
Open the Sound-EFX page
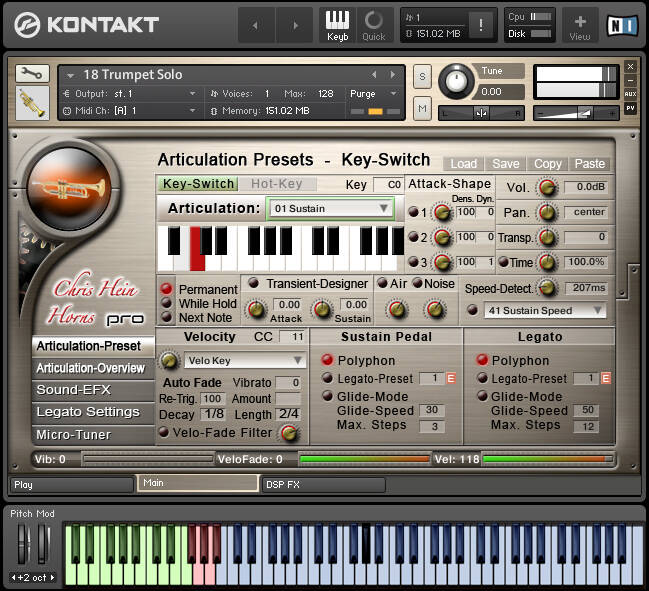tap(93, 390)
